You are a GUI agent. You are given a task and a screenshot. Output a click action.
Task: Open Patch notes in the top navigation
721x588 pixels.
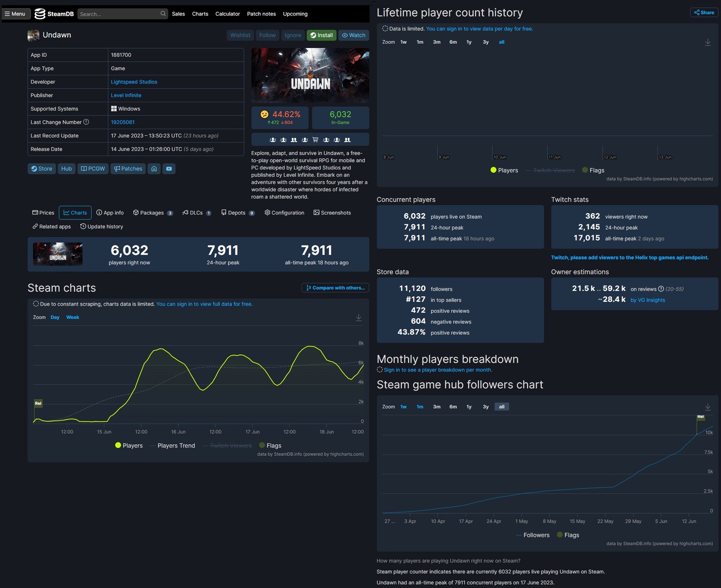coord(262,14)
